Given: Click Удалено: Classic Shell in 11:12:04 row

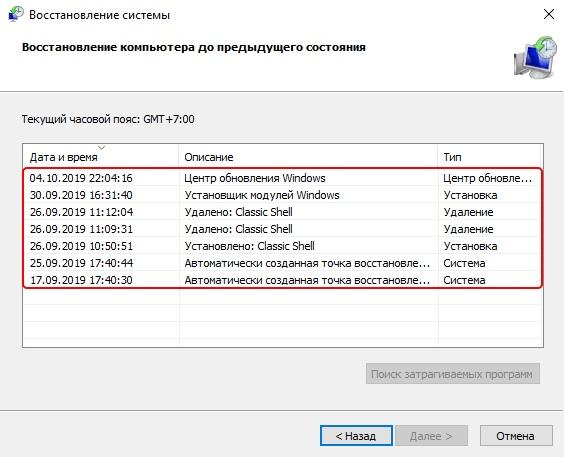Looking at the screenshot, I should pos(238,212).
